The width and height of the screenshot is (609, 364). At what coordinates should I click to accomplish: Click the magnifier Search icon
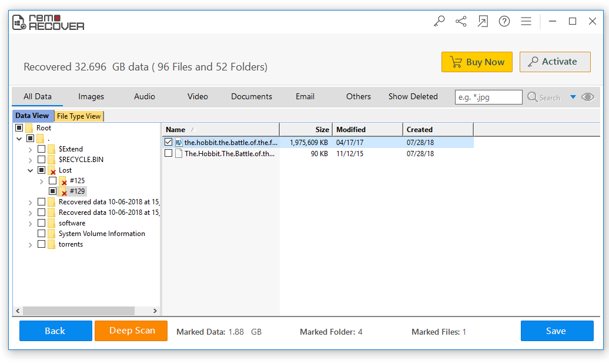click(x=532, y=97)
